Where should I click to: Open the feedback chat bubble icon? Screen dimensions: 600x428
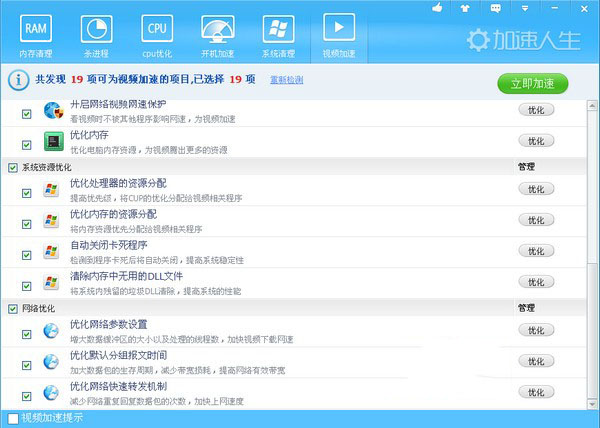click(496, 8)
